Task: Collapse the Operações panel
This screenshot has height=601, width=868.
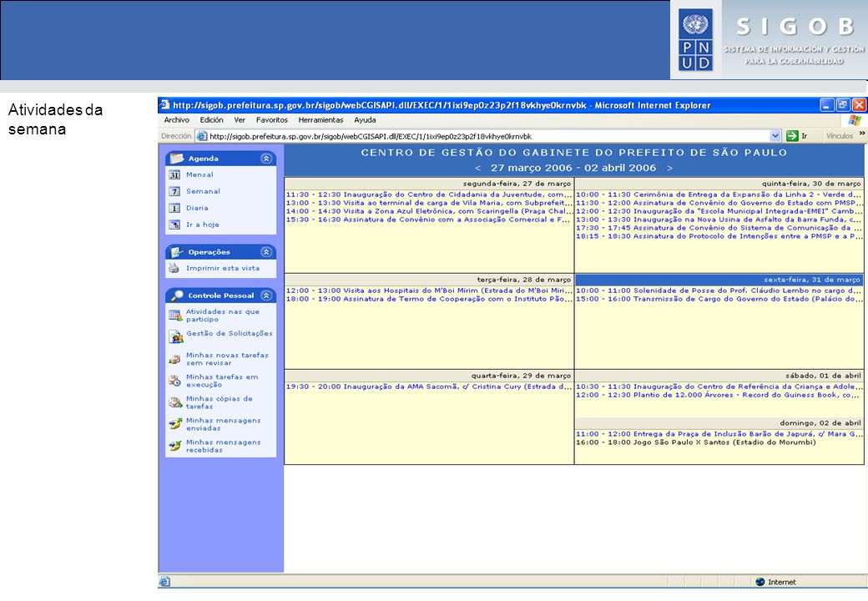Action: pos(266,252)
